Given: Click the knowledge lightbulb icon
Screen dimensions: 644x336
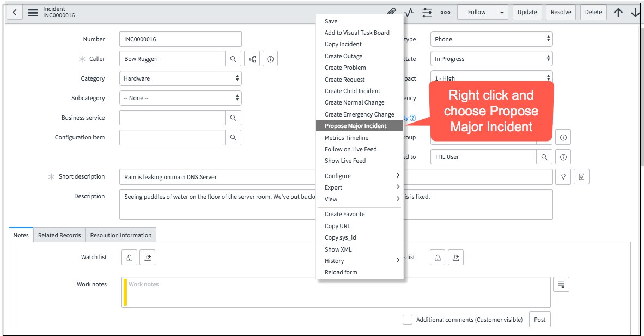Looking at the screenshot, I should click(x=563, y=176).
